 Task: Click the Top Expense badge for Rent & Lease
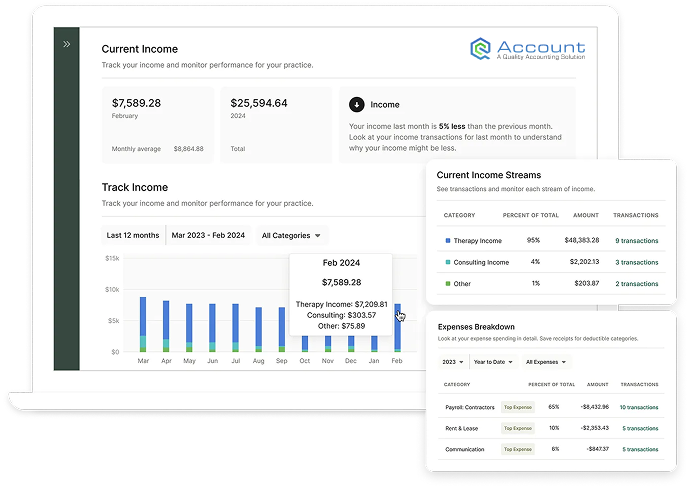tap(518, 428)
